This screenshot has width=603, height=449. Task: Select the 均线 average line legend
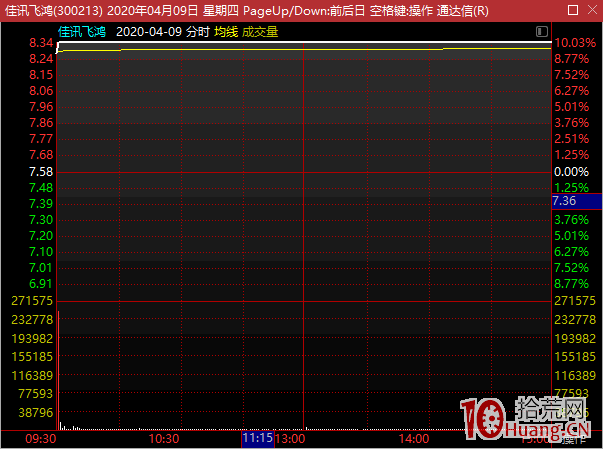coord(226,31)
